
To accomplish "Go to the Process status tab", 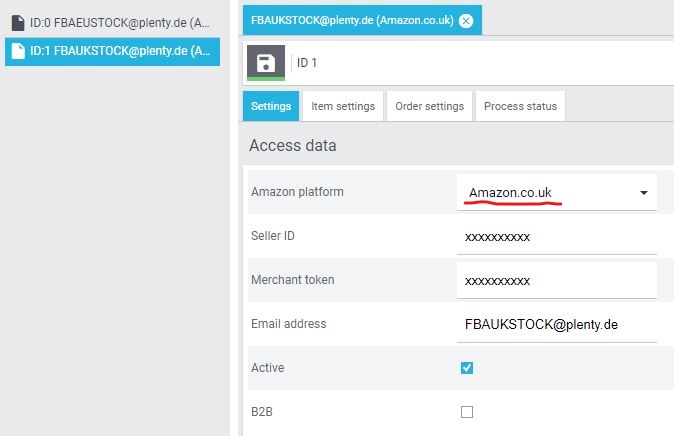I will point(520,106).
